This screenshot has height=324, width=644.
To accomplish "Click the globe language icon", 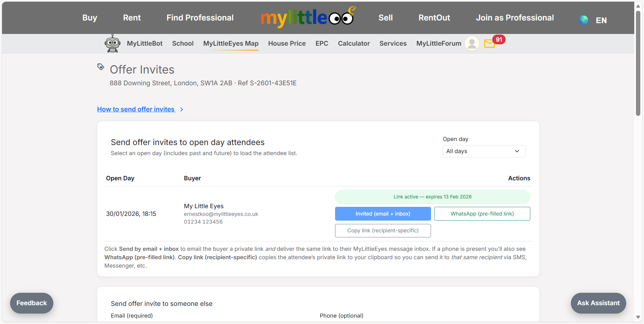I will (583, 20).
